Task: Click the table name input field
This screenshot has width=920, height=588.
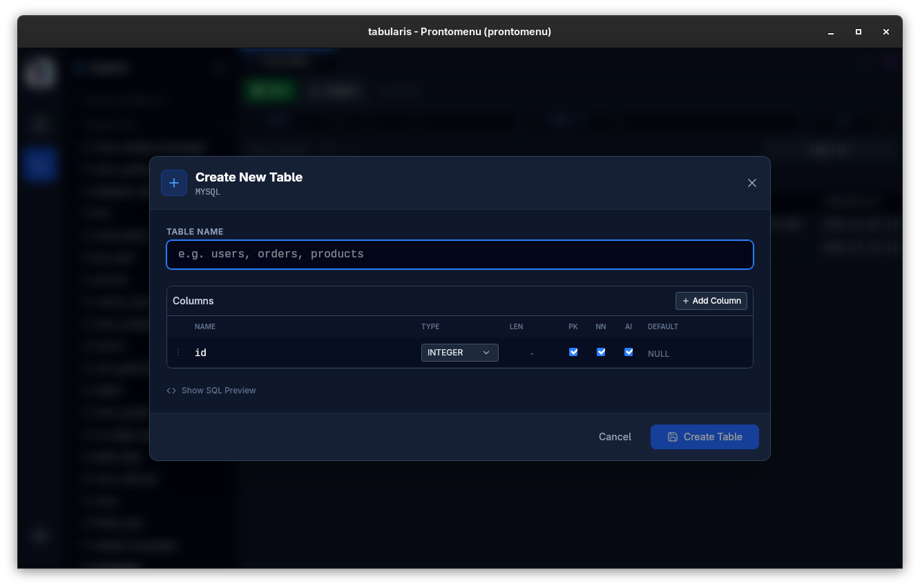Action: (x=460, y=255)
